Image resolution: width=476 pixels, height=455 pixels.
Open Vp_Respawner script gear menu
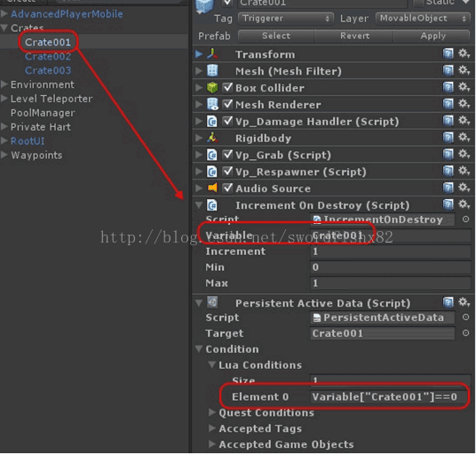click(464, 171)
